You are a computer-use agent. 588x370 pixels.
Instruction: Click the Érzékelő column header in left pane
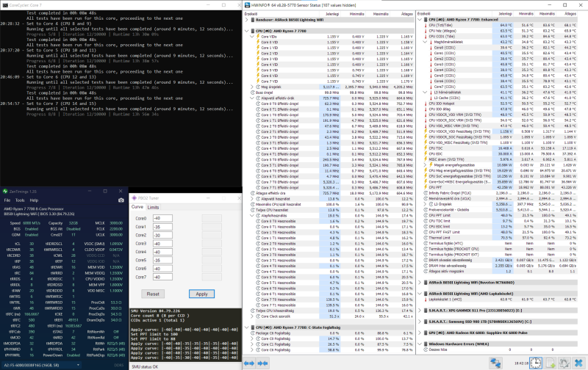pos(251,14)
